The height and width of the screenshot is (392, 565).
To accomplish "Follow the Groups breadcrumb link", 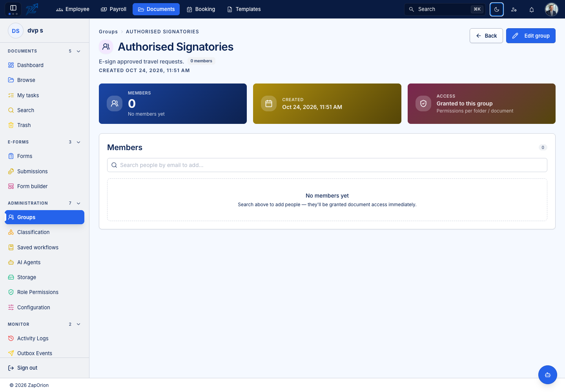I will [x=108, y=32].
